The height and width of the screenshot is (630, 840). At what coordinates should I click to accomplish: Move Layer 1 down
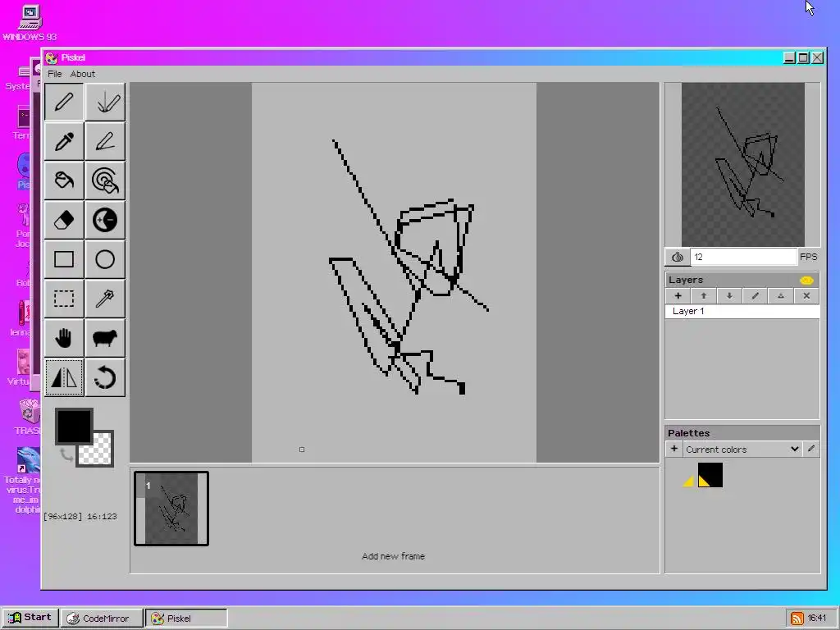[729, 295]
